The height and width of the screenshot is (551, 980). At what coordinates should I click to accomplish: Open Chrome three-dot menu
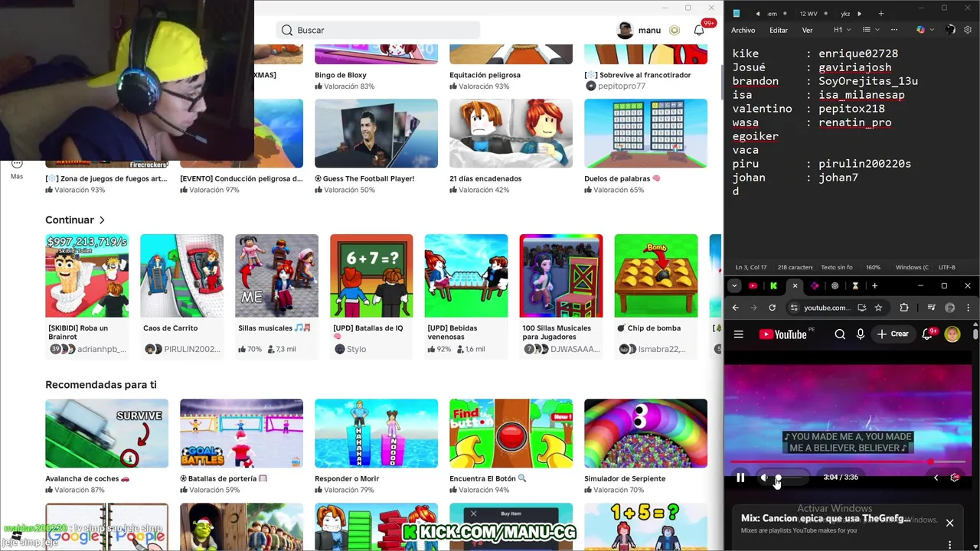(969, 308)
